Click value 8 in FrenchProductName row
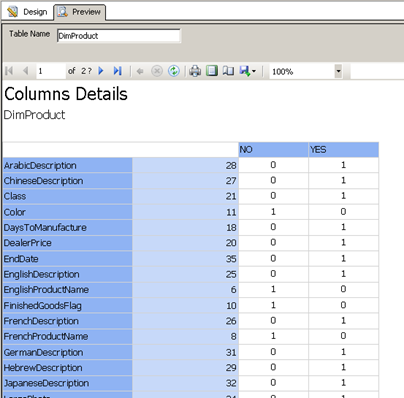The width and height of the screenshot is (404, 398). pyautogui.click(x=185, y=336)
